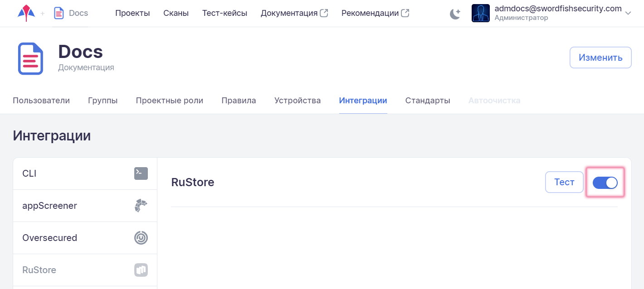This screenshot has height=289, width=644.
Task: Click the Изменить button
Action: tap(600, 58)
